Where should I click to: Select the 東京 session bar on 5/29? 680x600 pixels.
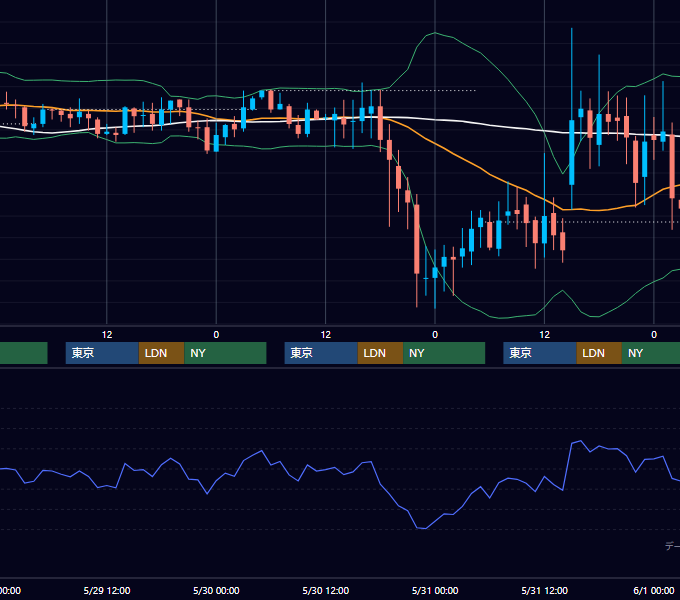pyautogui.click(x=102, y=353)
